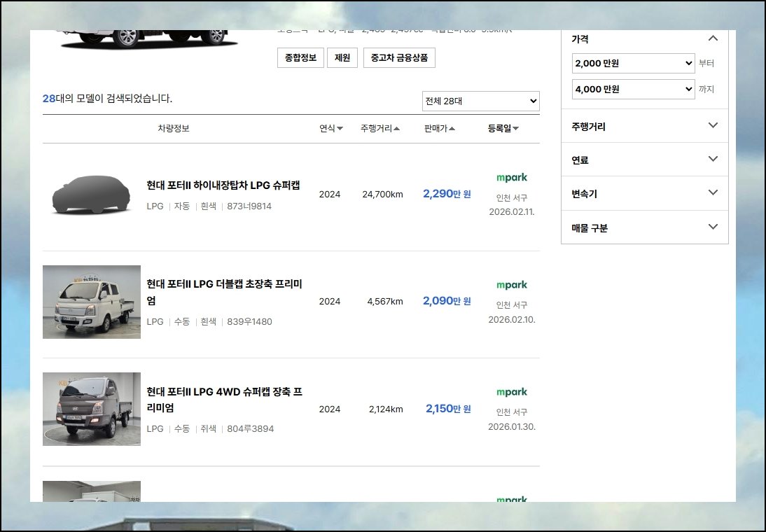The image size is (766, 532).
Task: Click the gray 4WD truck photo
Action: [91, 409]
